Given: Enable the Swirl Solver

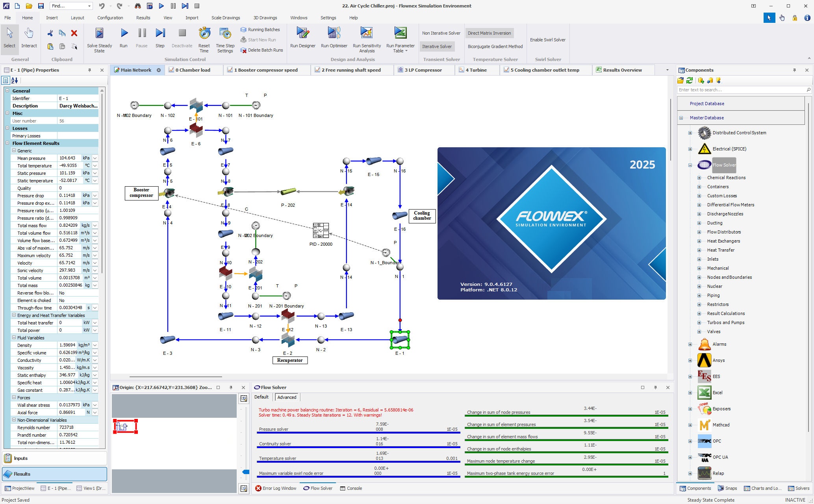Looking at the screenshot, I should pos(547,39).
